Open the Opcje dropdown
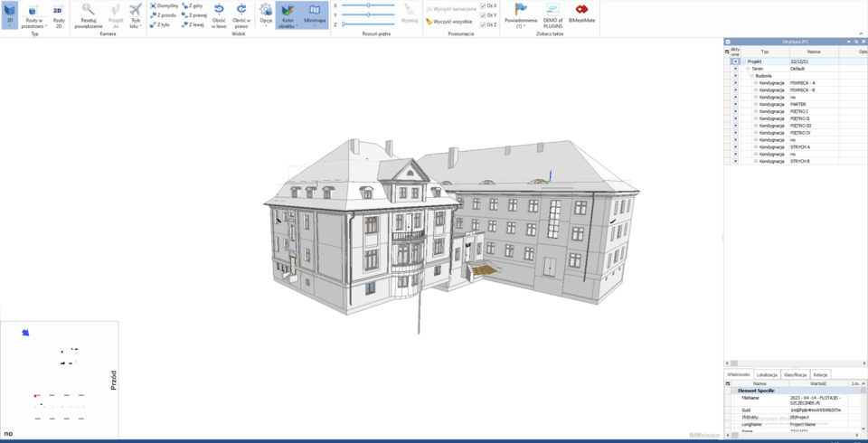This screenshot has width=868, height=443. click(x=266, y=16)
